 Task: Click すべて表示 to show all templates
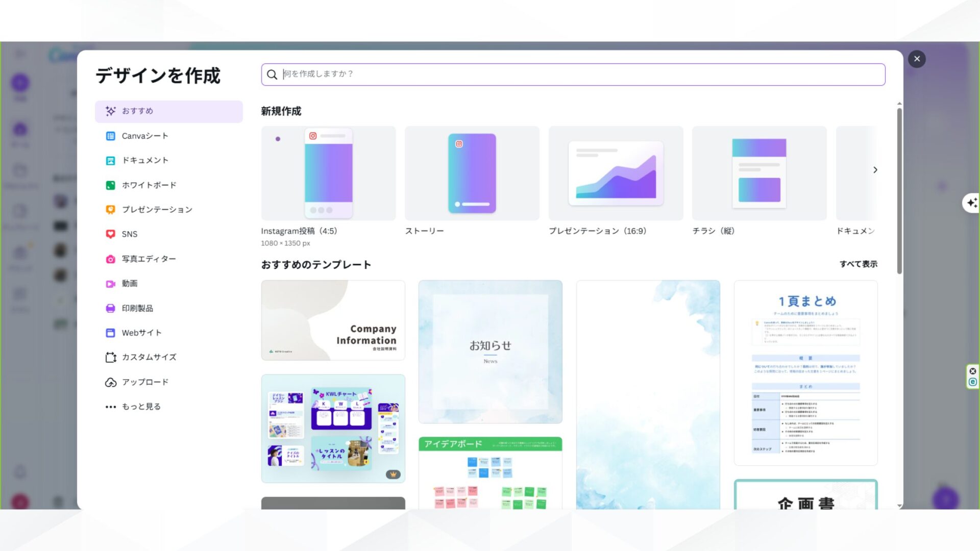pos(859,264)
